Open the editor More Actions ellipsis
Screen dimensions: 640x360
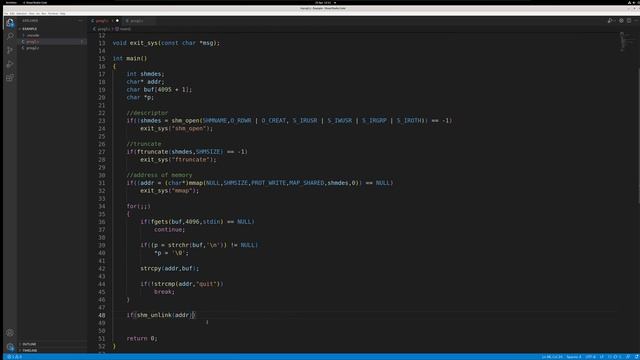coord(636,20)
